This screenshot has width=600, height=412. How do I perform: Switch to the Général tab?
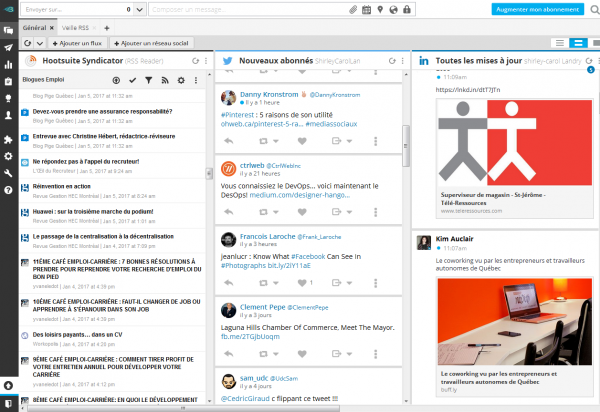(34, 28)
